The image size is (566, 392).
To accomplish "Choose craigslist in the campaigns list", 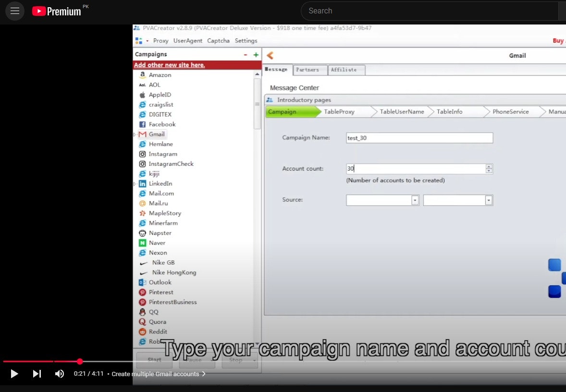I will tap(161, 104).
